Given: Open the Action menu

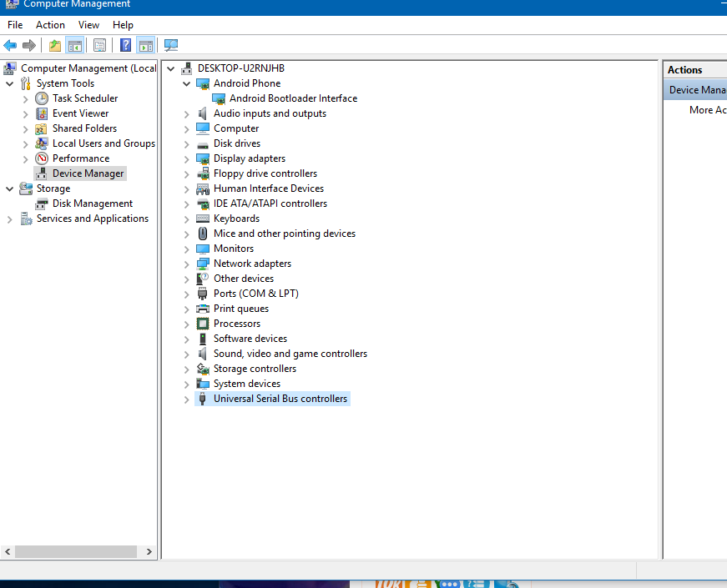Looking at the screenshot, I should pos(50,25).
